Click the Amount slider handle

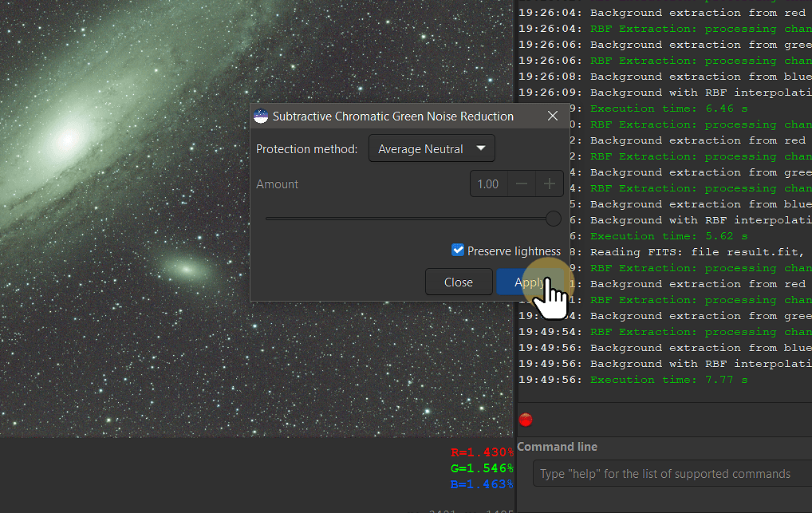(554, 218)
